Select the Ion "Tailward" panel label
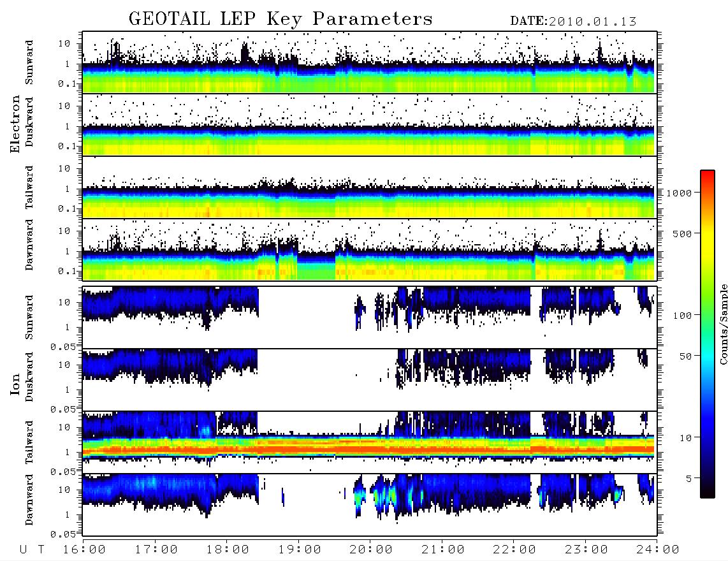The width and height of the screenshot is (728, 561). point(29,442)
